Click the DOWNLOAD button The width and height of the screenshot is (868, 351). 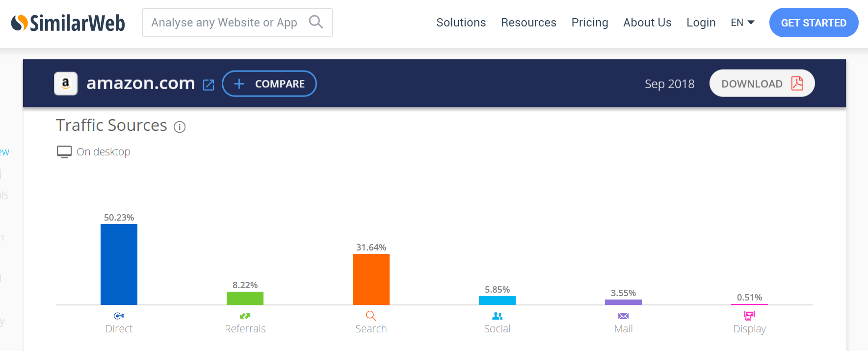tap(762, 83)
